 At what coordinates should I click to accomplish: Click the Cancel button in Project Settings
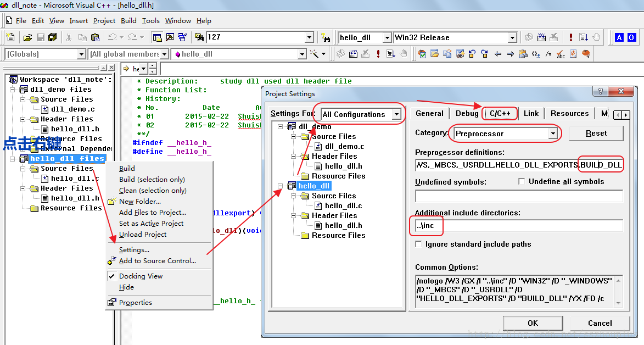coord(600,323)
